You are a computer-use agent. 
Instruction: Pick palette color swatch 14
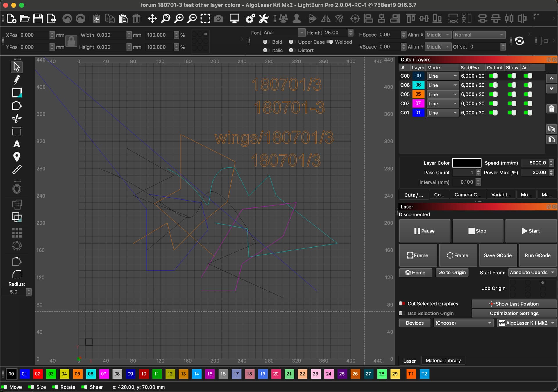196,374
